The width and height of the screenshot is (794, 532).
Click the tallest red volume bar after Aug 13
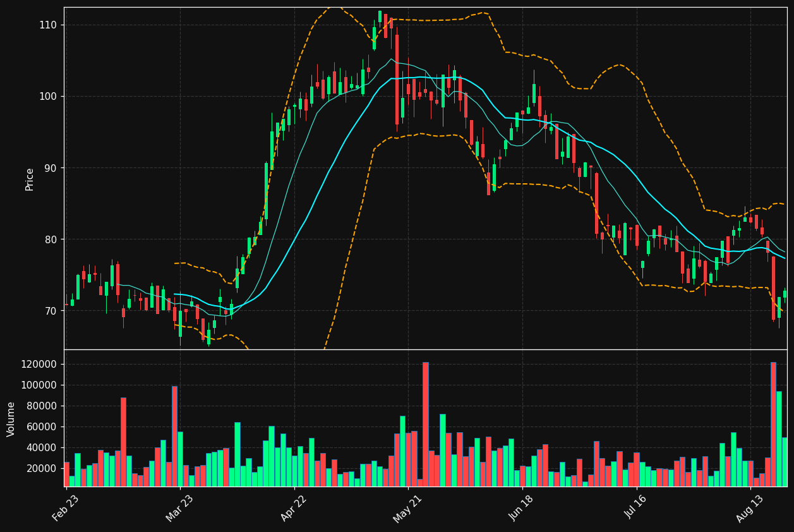(x=773, y=424)
